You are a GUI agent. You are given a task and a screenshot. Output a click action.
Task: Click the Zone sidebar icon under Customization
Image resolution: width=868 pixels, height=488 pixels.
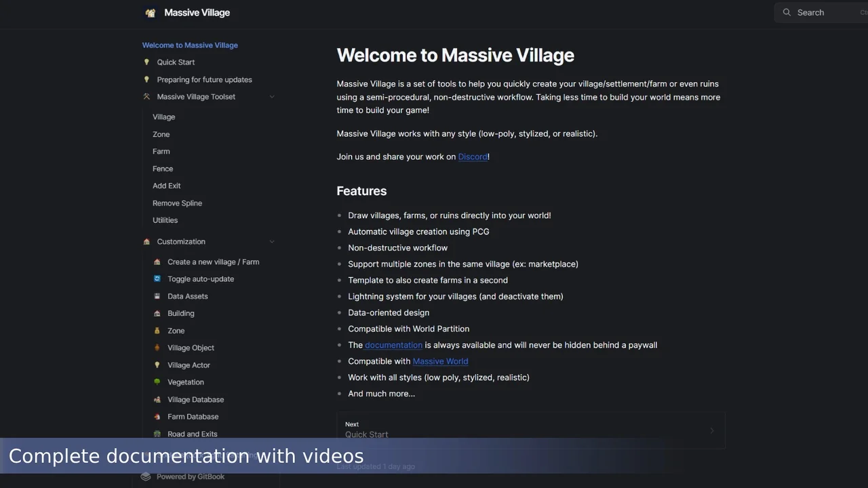tap(157, 331)
